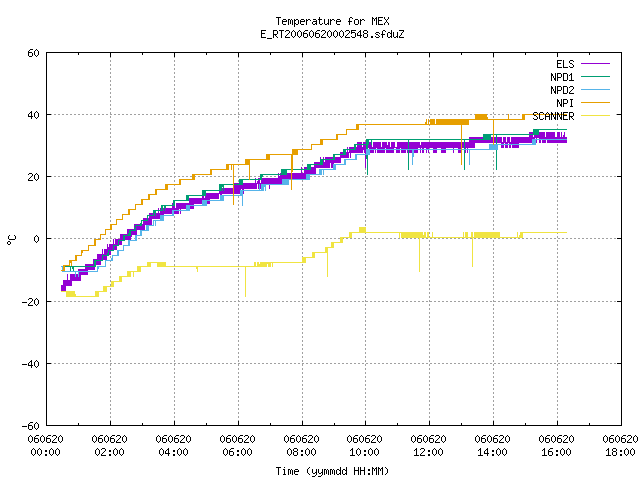Click the NPD2 legend label
This screenshot has height=480, width=640.
pyautogui.click(x=562, y=90)
